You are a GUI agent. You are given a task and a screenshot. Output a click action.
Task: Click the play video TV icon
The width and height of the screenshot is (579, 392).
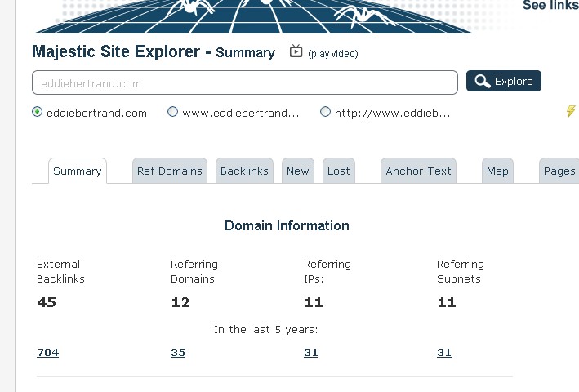(296, 51)
